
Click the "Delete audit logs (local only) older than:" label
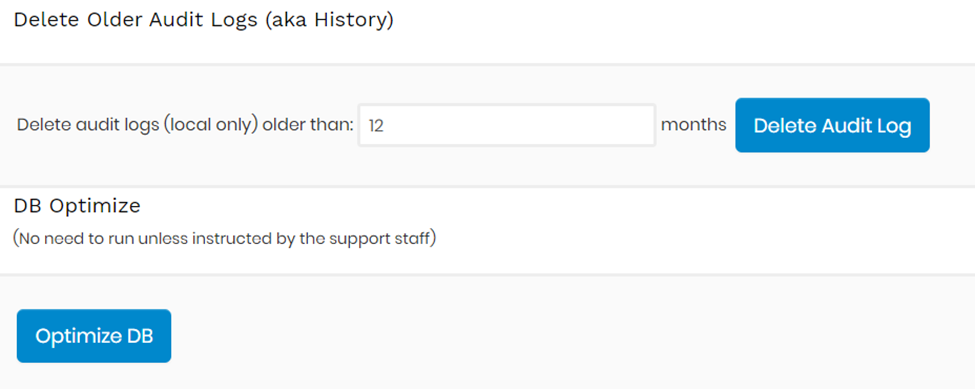185,126
